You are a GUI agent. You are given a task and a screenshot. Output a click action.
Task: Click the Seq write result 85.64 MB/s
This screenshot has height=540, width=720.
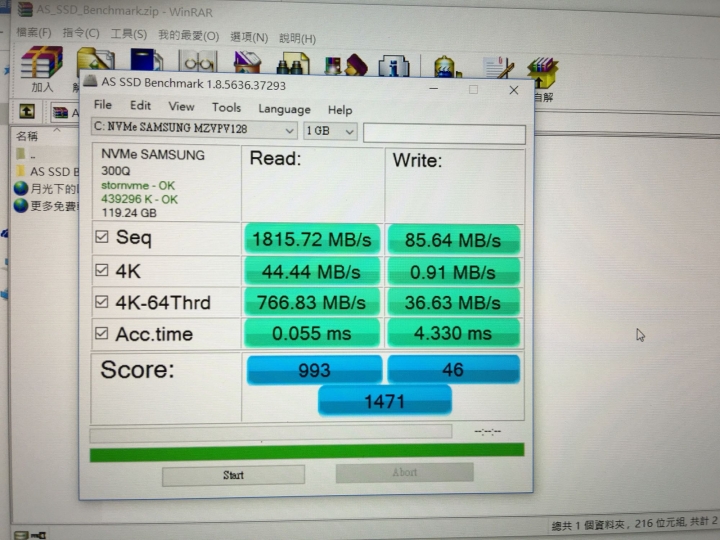pyautogui.click(x=453, y=240)
